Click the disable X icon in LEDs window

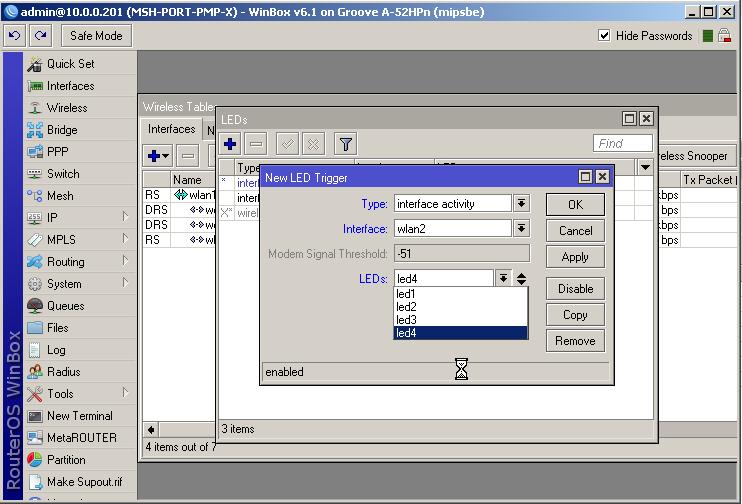(x=313, y=144)
